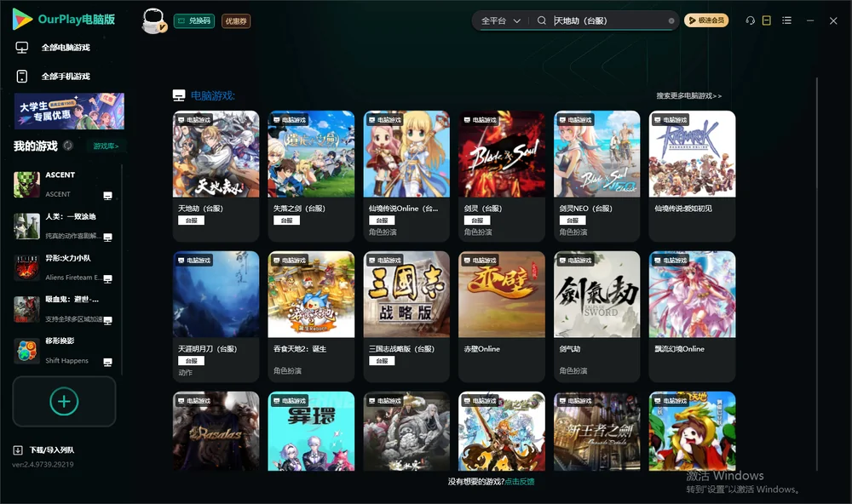The image size is (852, 504).
Task: Click 搜索更多电脑游戏 link
Action: pyautogui.click(x=688, y=96)
